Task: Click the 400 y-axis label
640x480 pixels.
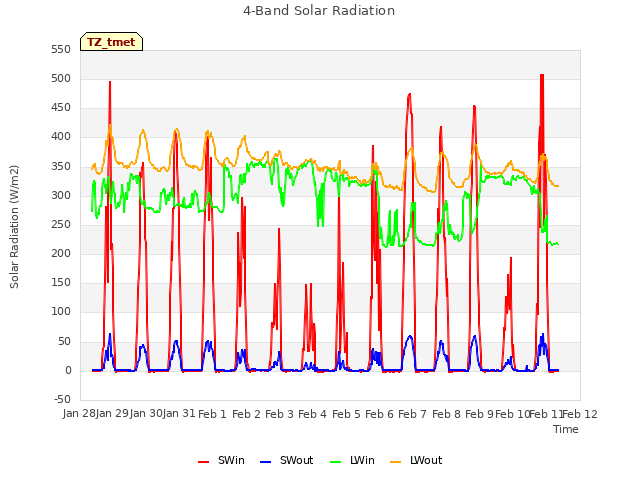Action: point(61,137)
